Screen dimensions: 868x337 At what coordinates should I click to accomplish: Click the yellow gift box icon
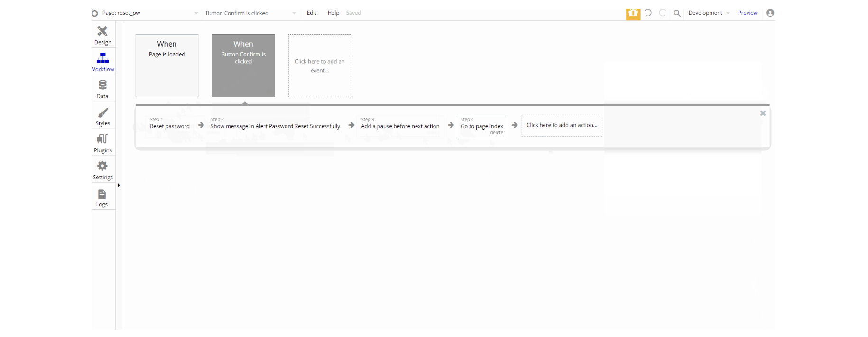point(633,14)
